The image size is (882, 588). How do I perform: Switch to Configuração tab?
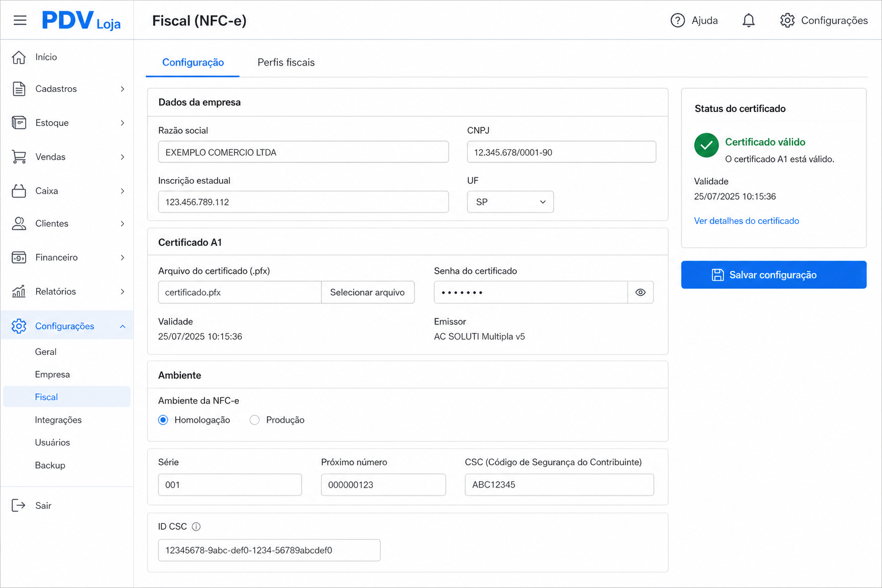pos(193,62)
